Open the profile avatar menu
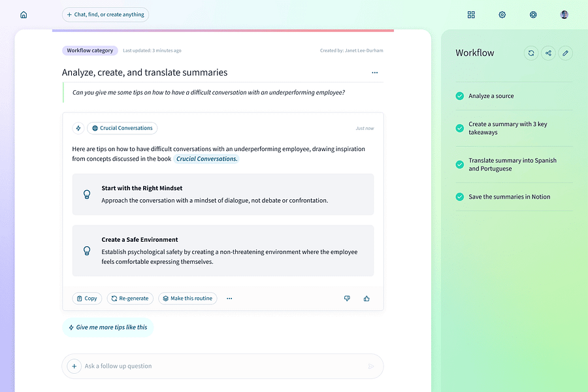The width and height of the screenshot is (588, 392). click(564, 14)
